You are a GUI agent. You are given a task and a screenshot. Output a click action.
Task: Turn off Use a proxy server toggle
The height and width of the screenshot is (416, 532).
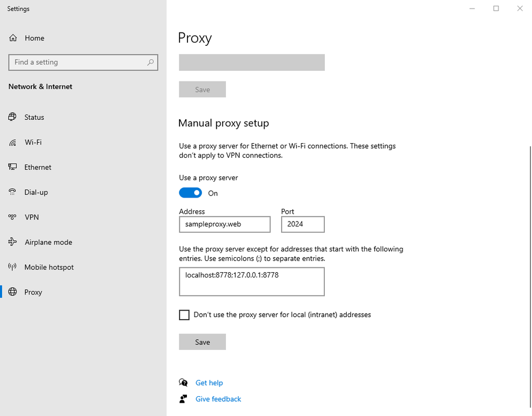(x=191, y=193)
